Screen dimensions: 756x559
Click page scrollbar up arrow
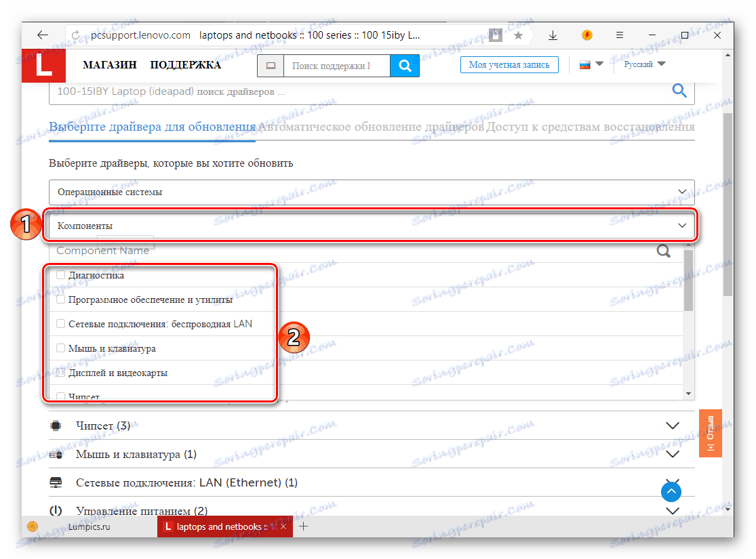(728, 55)
